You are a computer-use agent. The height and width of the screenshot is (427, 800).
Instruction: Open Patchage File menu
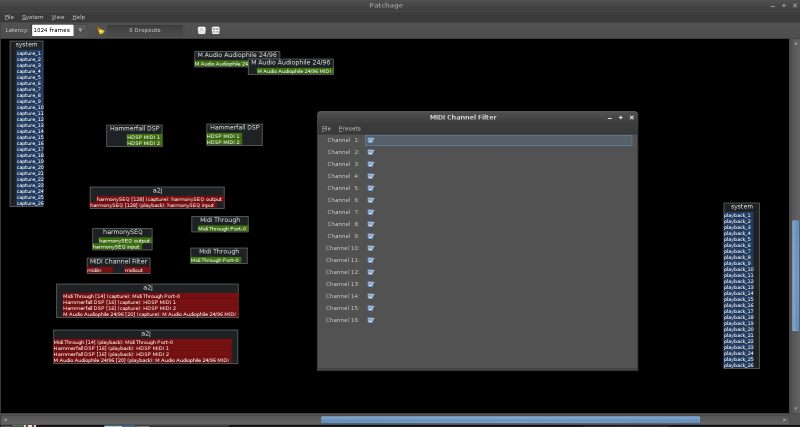click(9, 17)
